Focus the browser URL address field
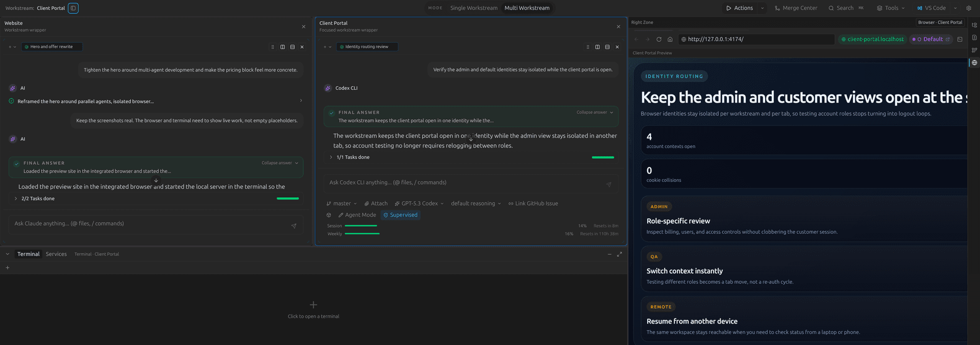Image resolution: width=980 pixels, height=345 pixels. click(756, 39)
